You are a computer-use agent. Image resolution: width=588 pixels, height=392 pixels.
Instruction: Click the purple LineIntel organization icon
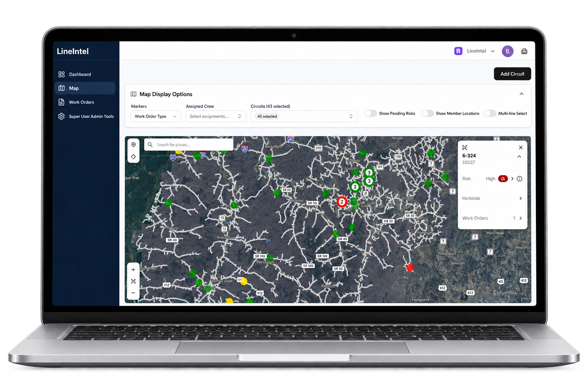pyautogui.click(x=458, y=51)
